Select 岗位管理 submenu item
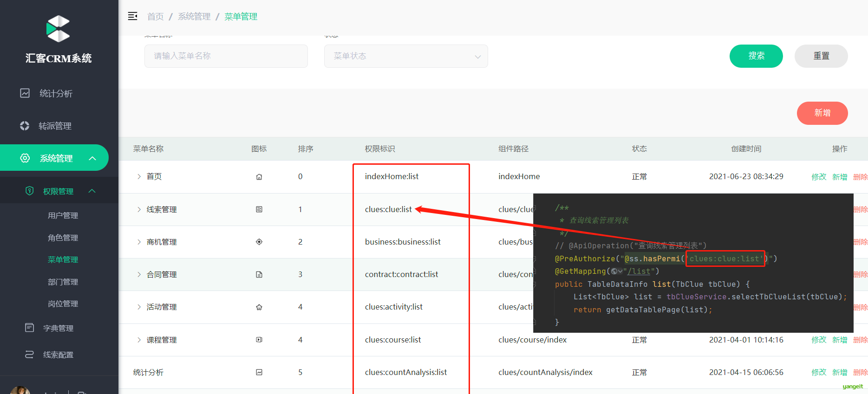 point(63,304)
